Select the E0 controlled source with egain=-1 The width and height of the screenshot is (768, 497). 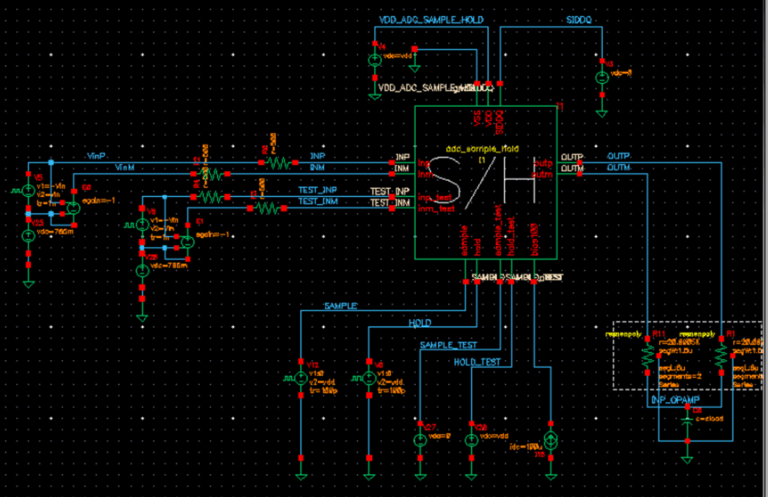pos(73,208)
